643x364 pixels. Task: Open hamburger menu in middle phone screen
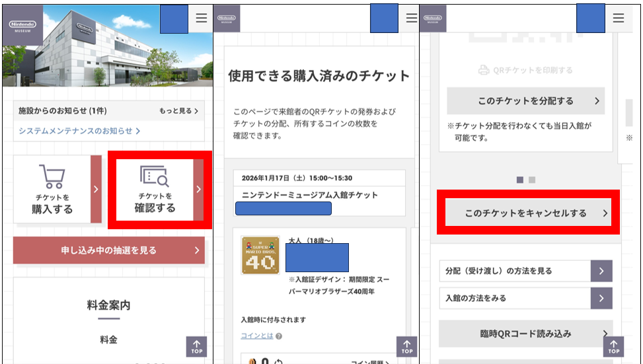411,18
